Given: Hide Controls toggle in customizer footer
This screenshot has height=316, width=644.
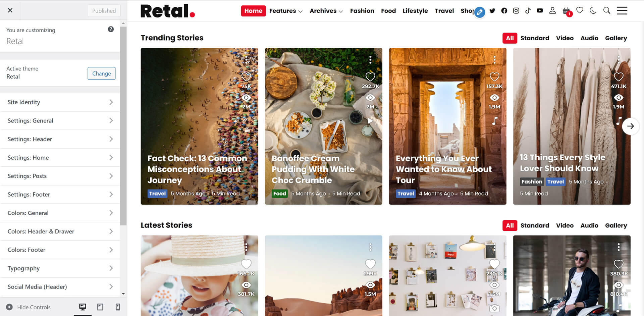Looking at the screenshot, I should [x=29, y=307].
